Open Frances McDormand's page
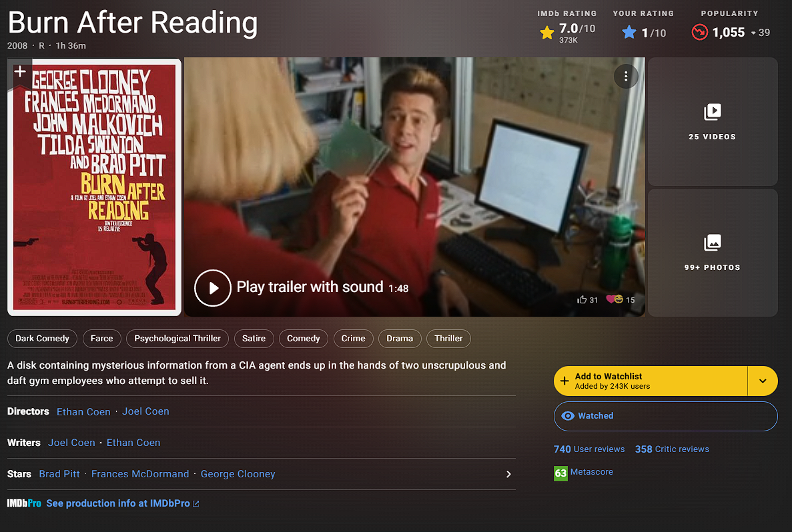Screen dimensions: 792x532 tap(140, 474)
